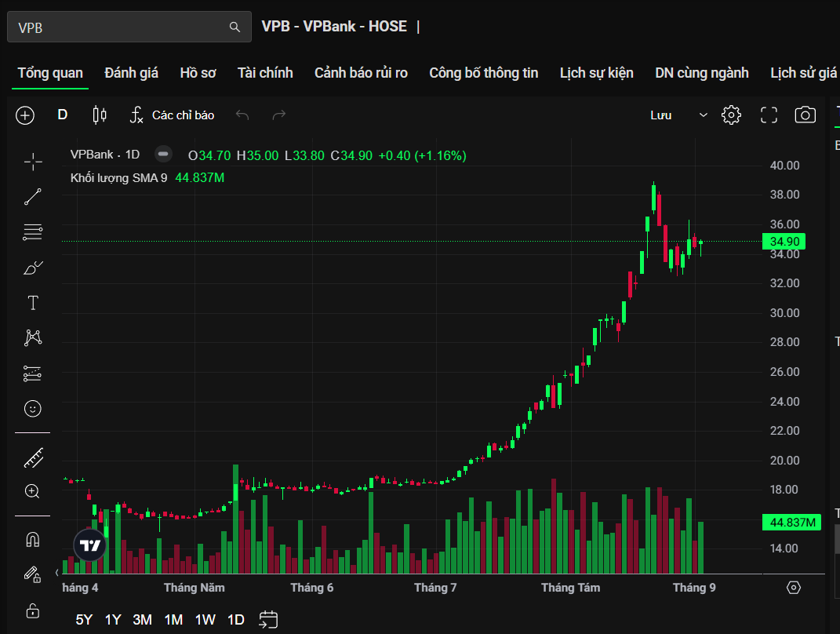The height and width of the screenshot is (634, 840).
Task: Open the Lịch sự kiện tab
Action: point(596,73)
